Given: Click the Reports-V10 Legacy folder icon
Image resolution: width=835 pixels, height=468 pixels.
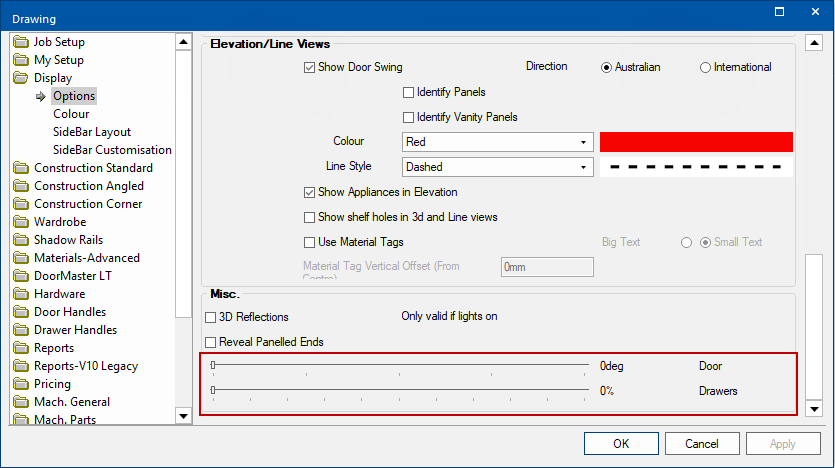Looking at the screenshot, I should coord(21,366).
